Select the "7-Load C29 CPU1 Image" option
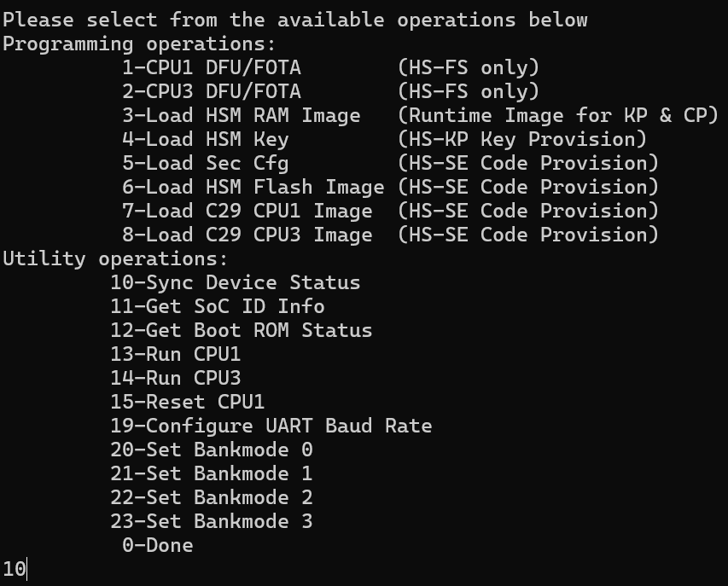The image size is (728, 586). (247, 211)
